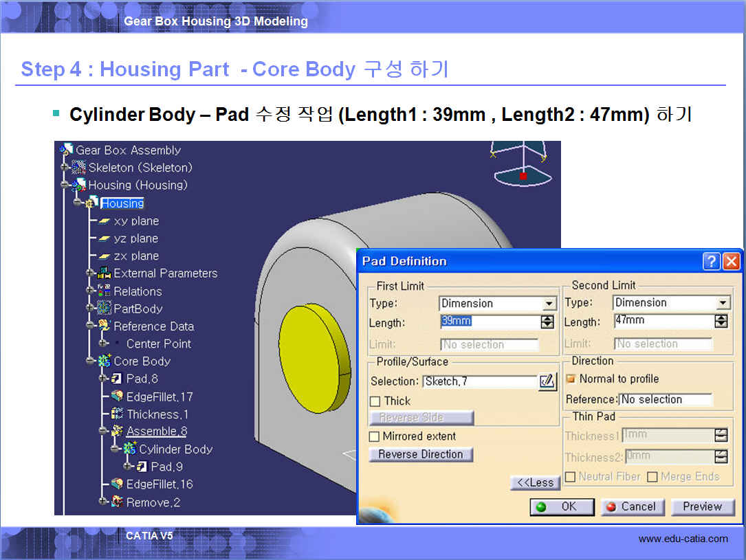746x560 pixels.
Task: Click the Reverse Direction button
Action: pos(421,454)
